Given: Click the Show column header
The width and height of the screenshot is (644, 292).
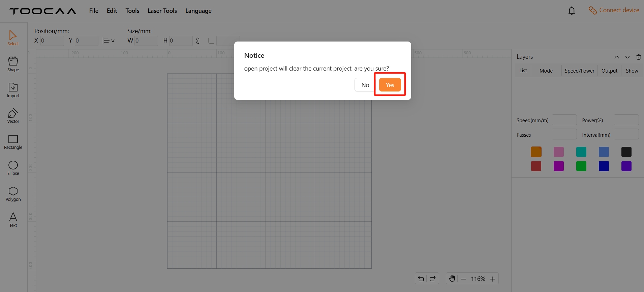Looking at the screenshot, I should [x=632, y=71].
